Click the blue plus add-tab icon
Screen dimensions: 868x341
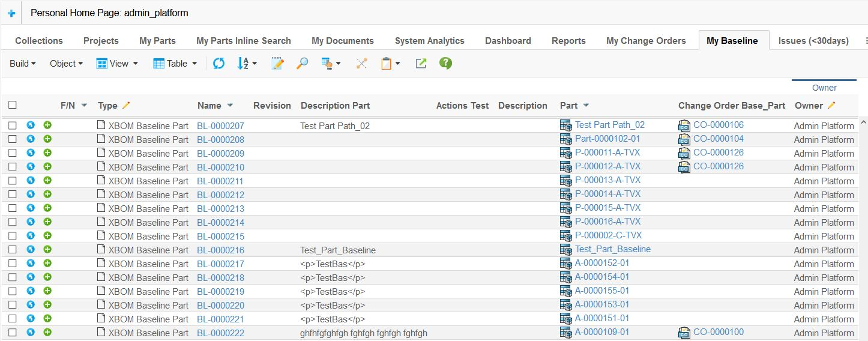(x=11, y=13)
